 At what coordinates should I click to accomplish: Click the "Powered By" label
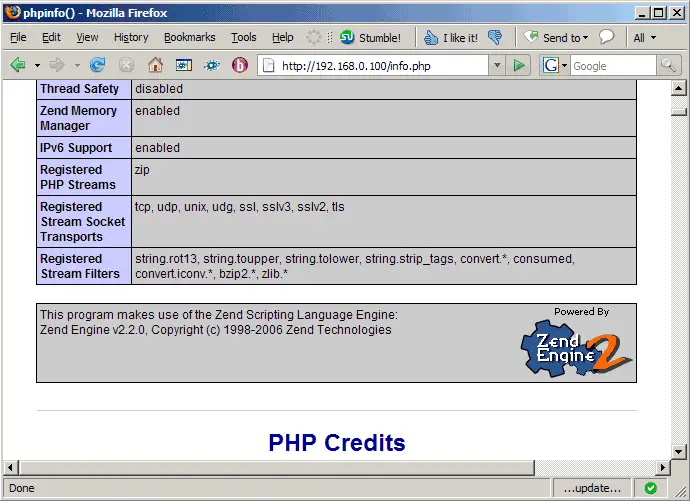point(581,311)
